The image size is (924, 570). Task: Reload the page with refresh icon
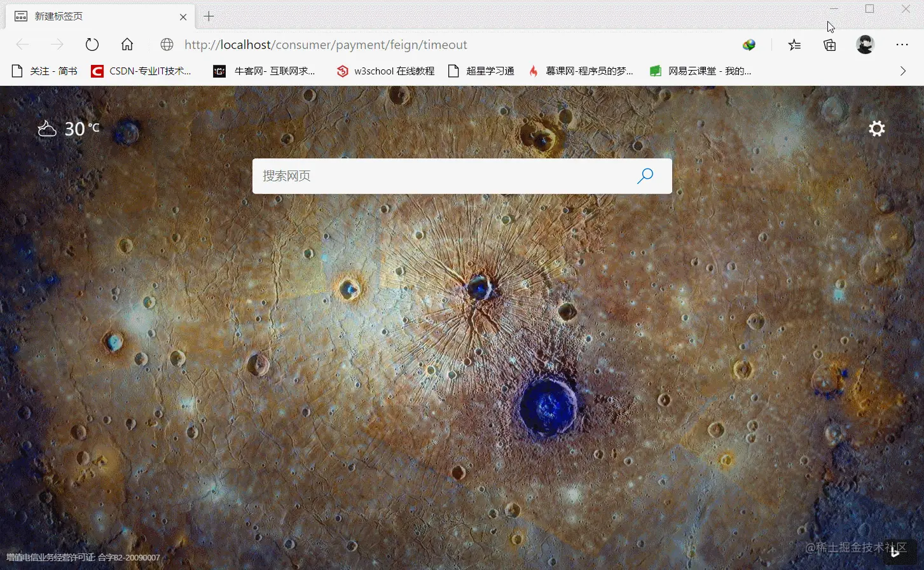[x=92, y=45]
